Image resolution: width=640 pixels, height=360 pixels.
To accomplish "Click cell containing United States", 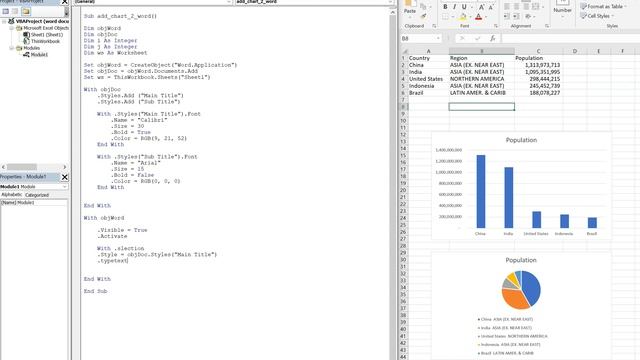I will (429, 79).
